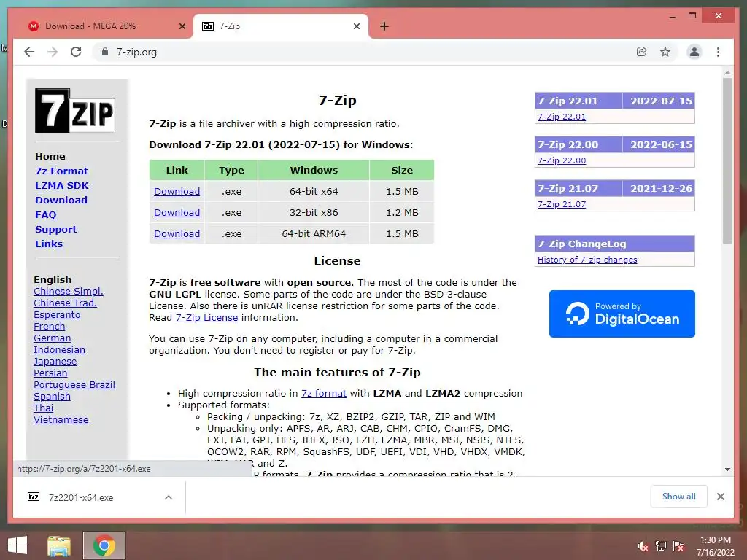Click the browser forward arrow
The width and height of the screenshot is (747, 560).
(53, 52)
